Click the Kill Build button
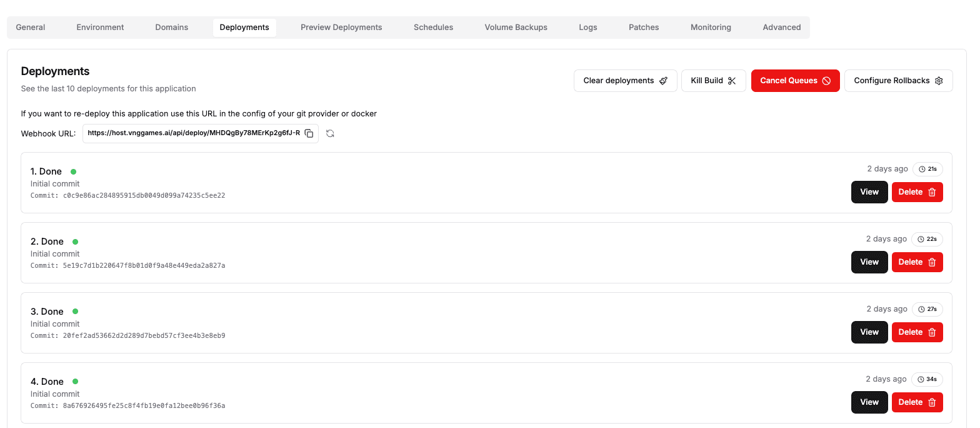This screenshot has height=428, width=980. (714, 81)
